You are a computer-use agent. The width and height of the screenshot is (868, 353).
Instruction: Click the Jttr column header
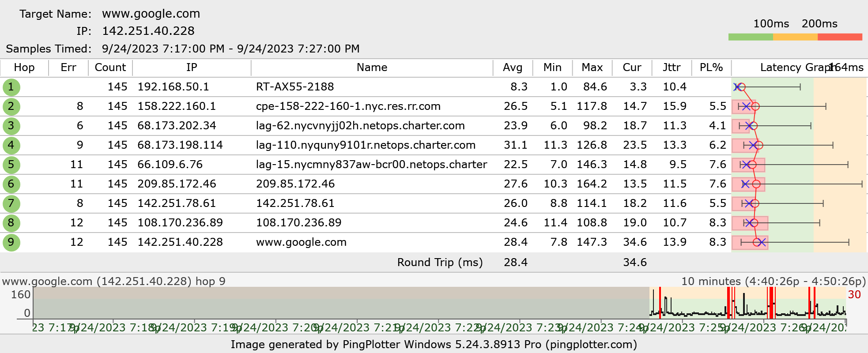671,68
